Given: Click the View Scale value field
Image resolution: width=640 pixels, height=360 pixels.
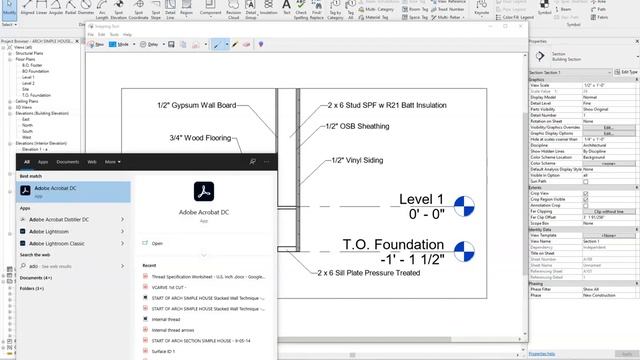Looking at the screenshot, I should click(609, 85).
